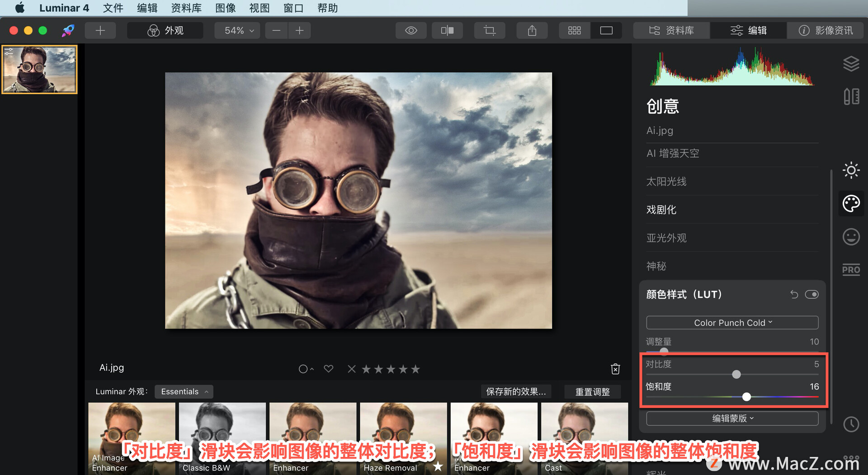Viewport: 868px width, 475px height.
Task: Toggle the eye quick preview
Action: (411, 30)
